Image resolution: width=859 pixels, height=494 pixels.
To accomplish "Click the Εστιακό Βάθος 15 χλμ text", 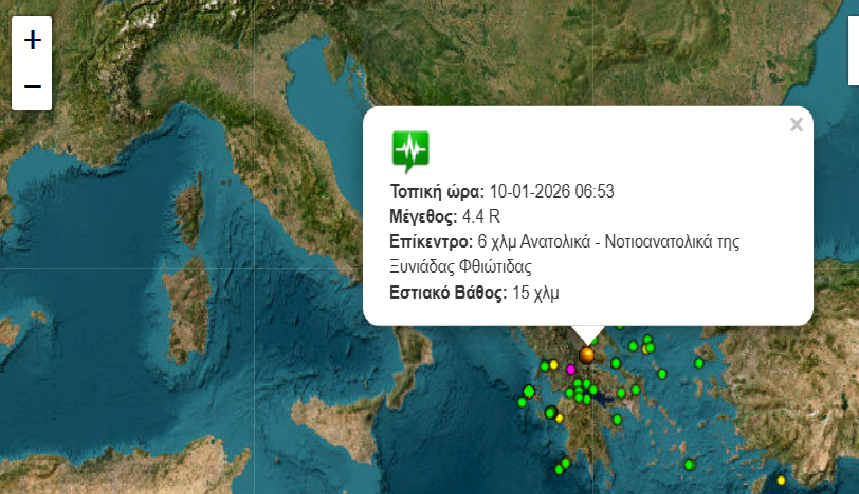I will [x=474, y=293].
